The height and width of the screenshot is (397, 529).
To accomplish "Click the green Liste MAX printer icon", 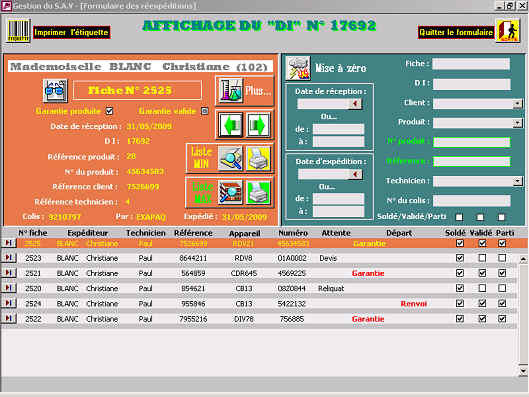I will click(258, 192).
